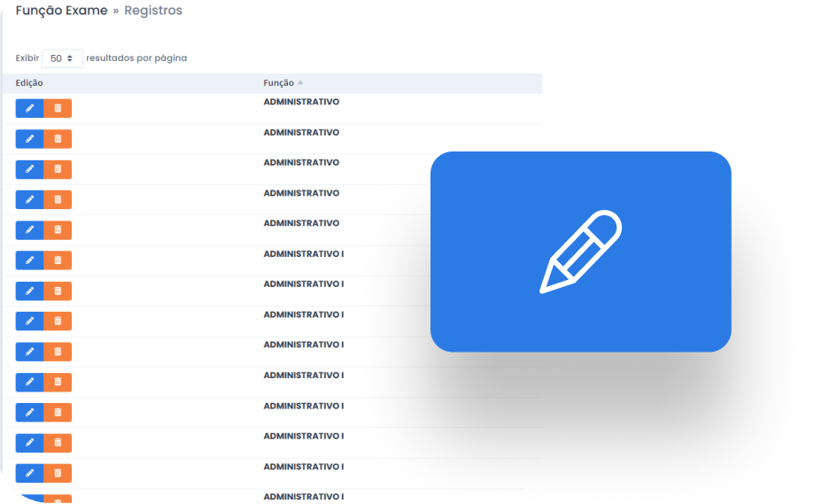Click the fifth ADMINISTRATIVO row text
822x504 pixels.
pyautogui.click(x=301, y=223)
